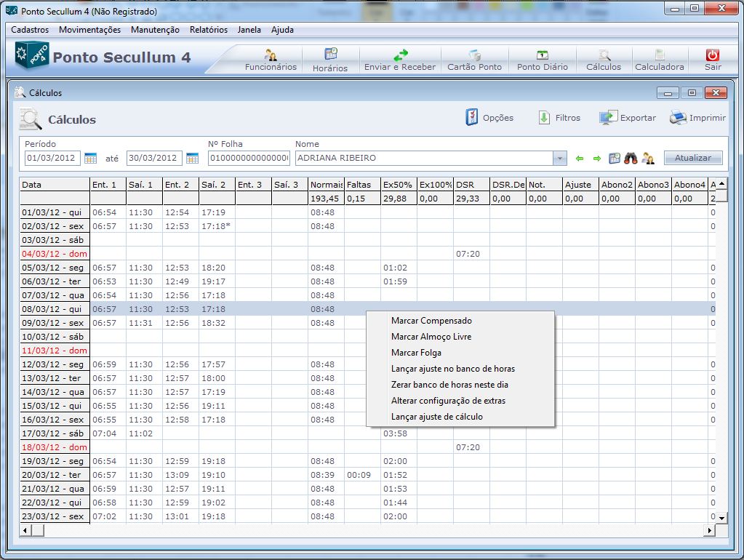Go to previous employee green arrow
Viewport: 744px width, 560px height.
pyautogui.click(x=580, y=159)
